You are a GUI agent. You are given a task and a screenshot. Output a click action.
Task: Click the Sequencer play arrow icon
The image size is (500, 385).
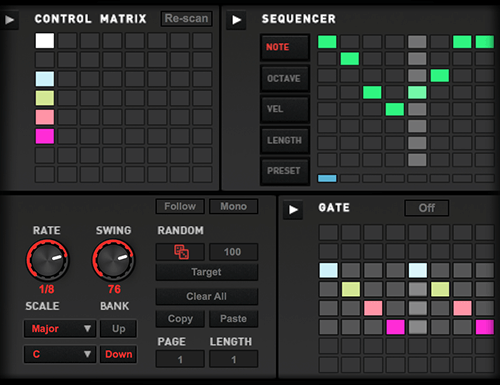(x=236, y=20)
